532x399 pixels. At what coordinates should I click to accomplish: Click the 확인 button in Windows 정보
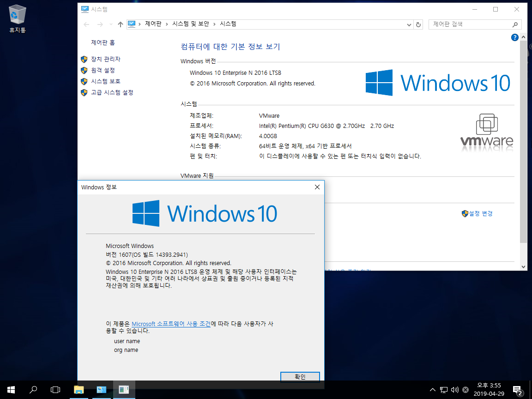(x=300, y=377)
